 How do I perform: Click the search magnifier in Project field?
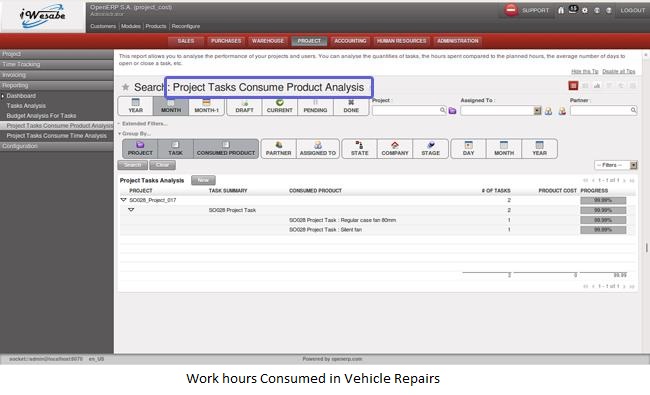(442, 110)
